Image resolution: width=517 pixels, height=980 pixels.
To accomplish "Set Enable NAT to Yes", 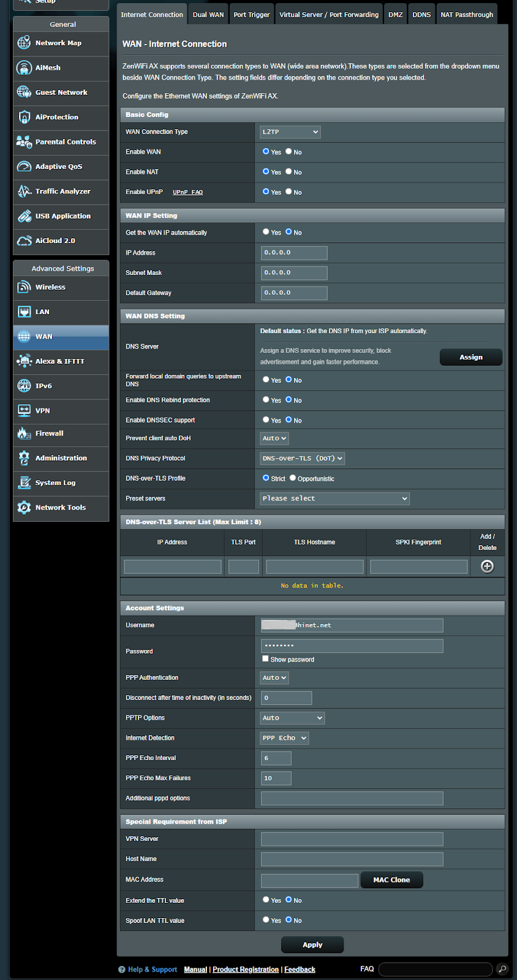I will (266, 171).
